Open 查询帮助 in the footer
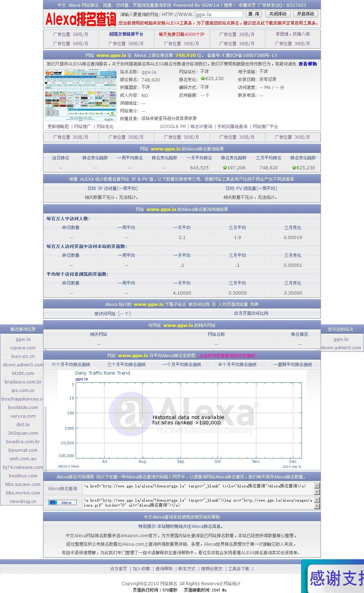This screenshot has height=593, width=364. click(164, 569)
